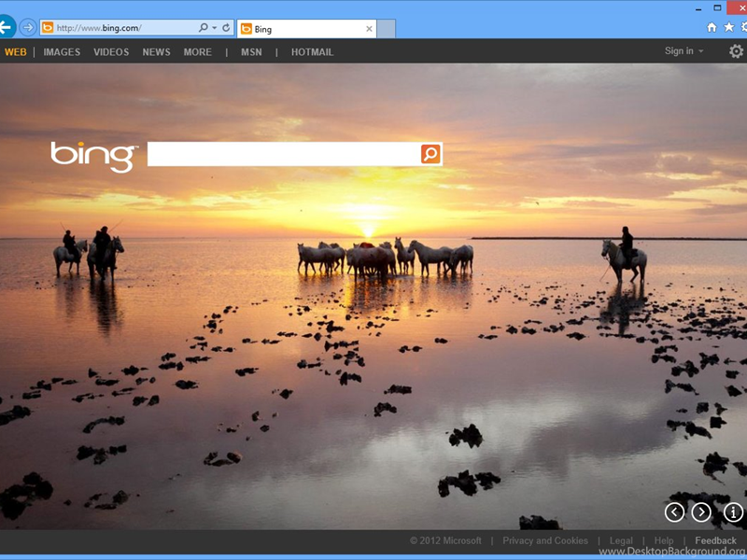Go back with the browser back arrow
The width and height of the screenshot is (747, 560).
[7, 28]
